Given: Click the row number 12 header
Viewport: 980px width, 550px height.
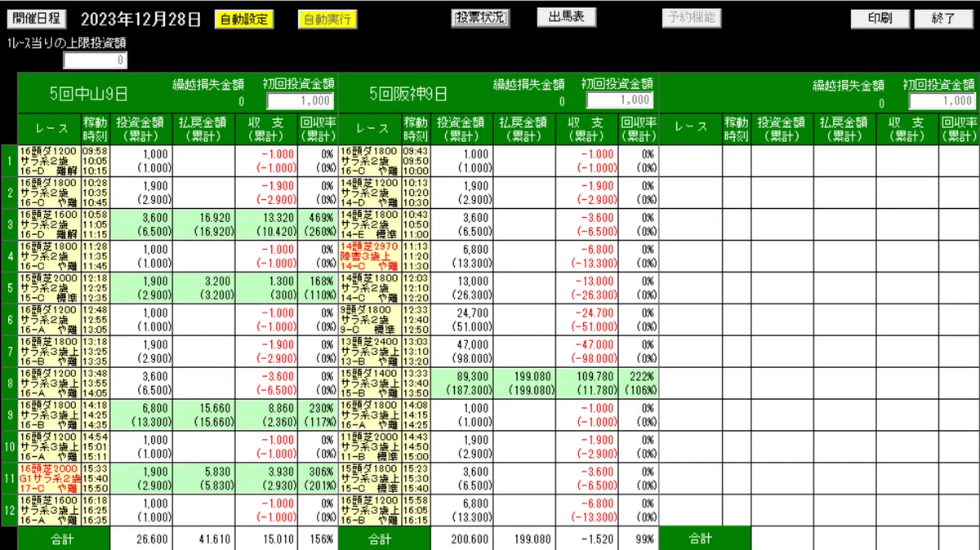Looking at the screenshot, I should [x=8, y=509].
